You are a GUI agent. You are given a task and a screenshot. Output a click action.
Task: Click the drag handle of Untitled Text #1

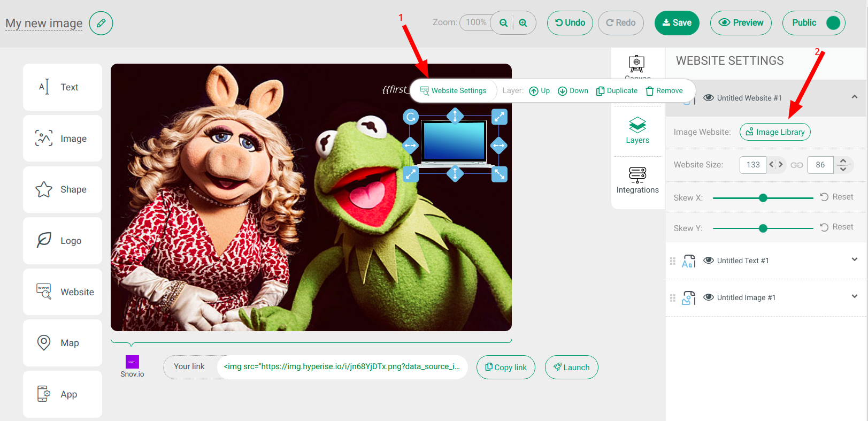click(x=673, y=261)
